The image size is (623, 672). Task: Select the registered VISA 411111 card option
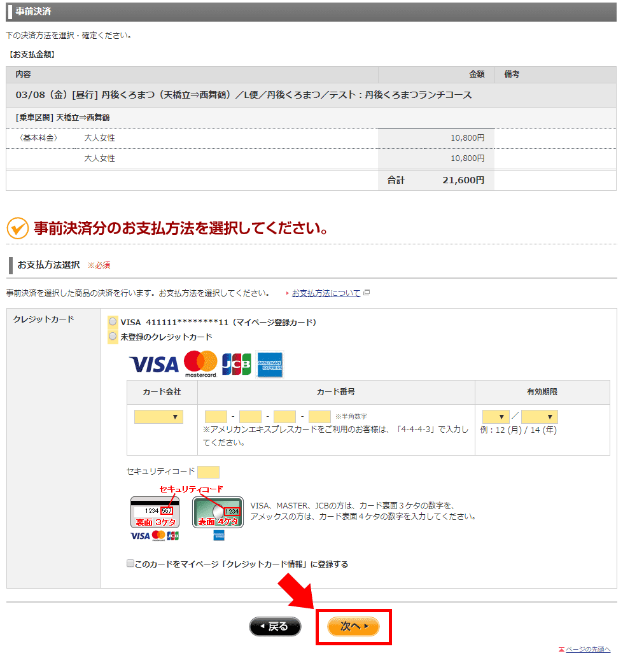tap(113, 322)
